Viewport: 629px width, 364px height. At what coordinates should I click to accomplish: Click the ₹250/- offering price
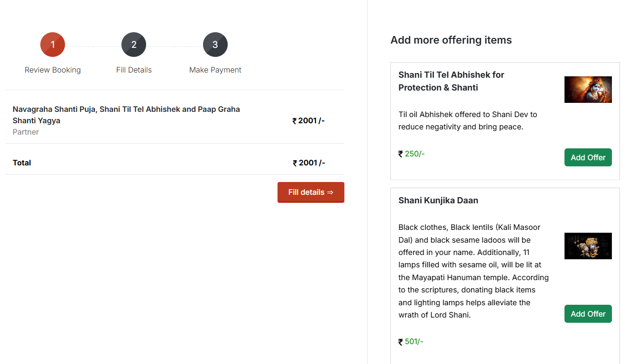point(412,154)
